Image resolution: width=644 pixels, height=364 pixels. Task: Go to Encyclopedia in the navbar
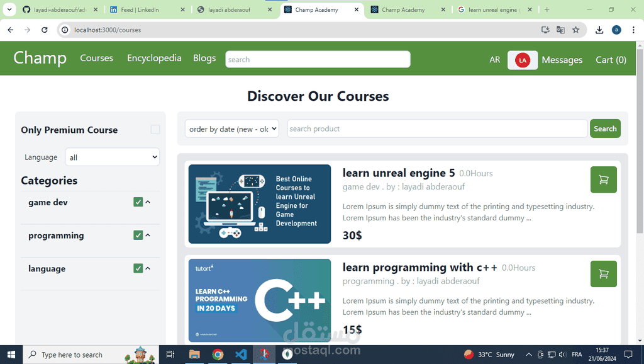154,58
